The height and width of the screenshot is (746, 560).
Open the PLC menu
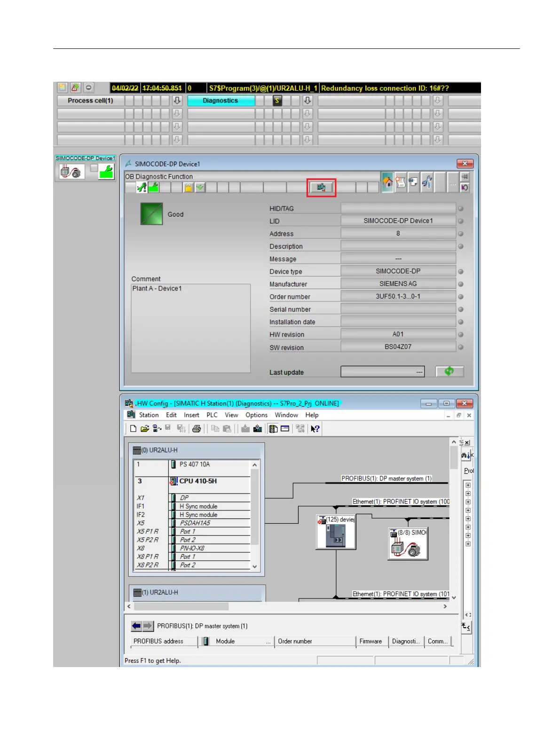coord(212,415)
